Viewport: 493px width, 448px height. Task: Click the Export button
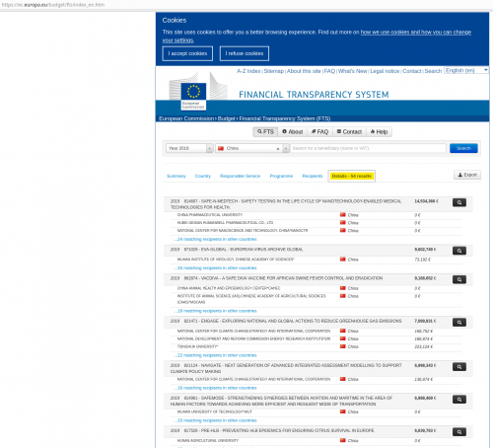coord(467,175)
